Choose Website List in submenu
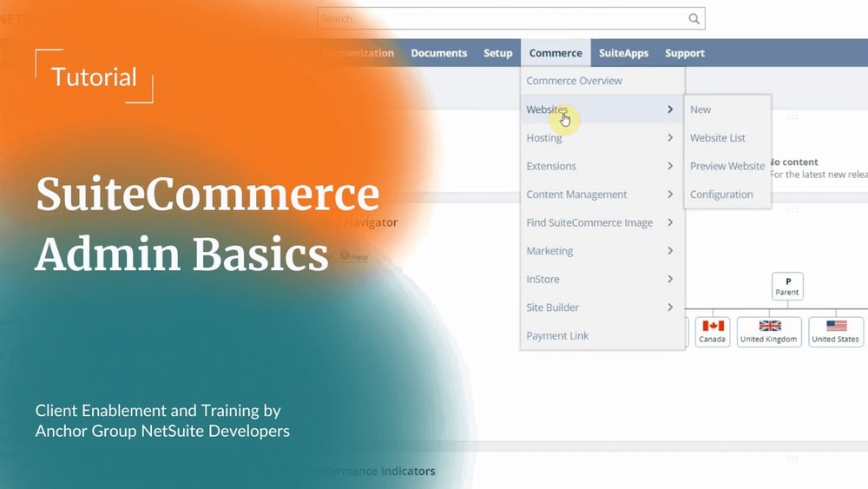 tap(727, 138)
